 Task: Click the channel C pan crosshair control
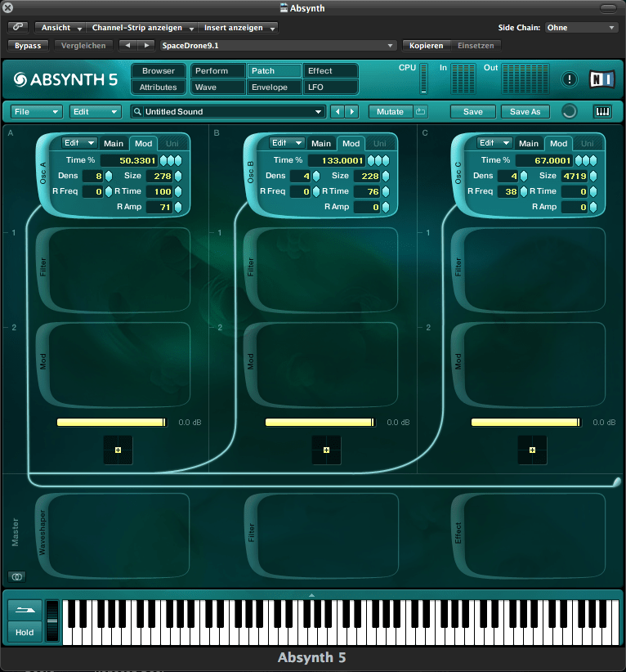click(532, 450)
